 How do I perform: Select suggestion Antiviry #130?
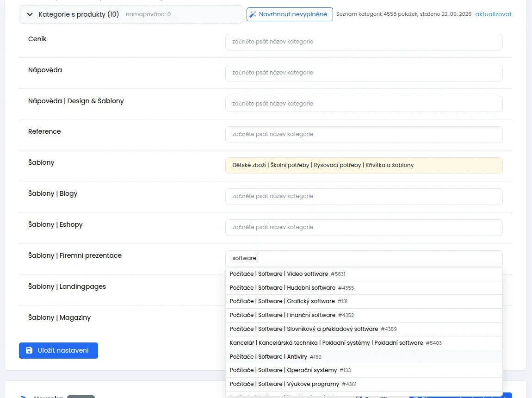click(364, 357)
